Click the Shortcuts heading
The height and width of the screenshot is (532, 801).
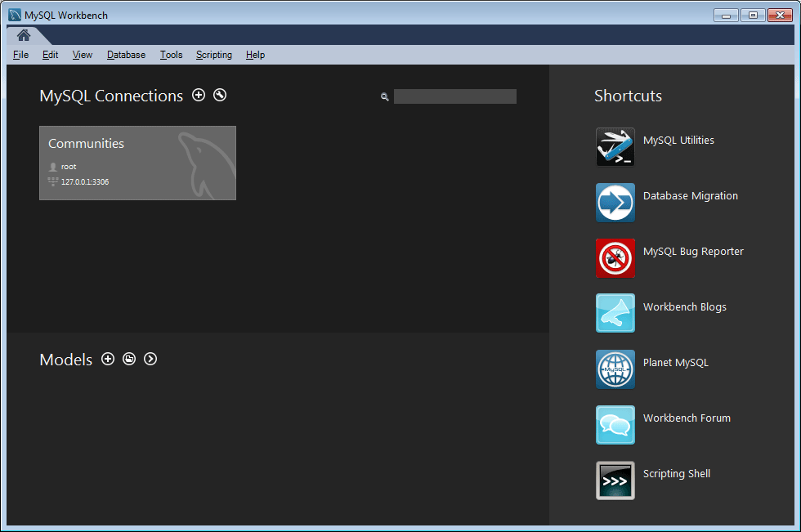[x=628, y=96]
